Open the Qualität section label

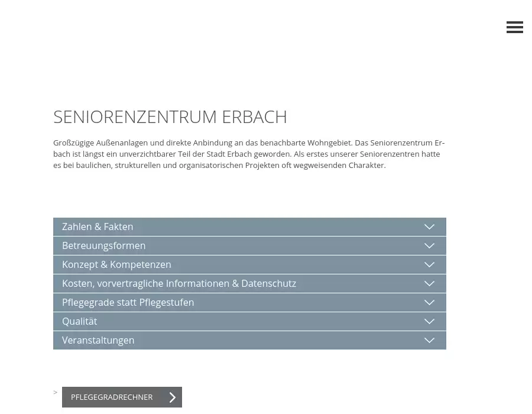coord(79,322)
